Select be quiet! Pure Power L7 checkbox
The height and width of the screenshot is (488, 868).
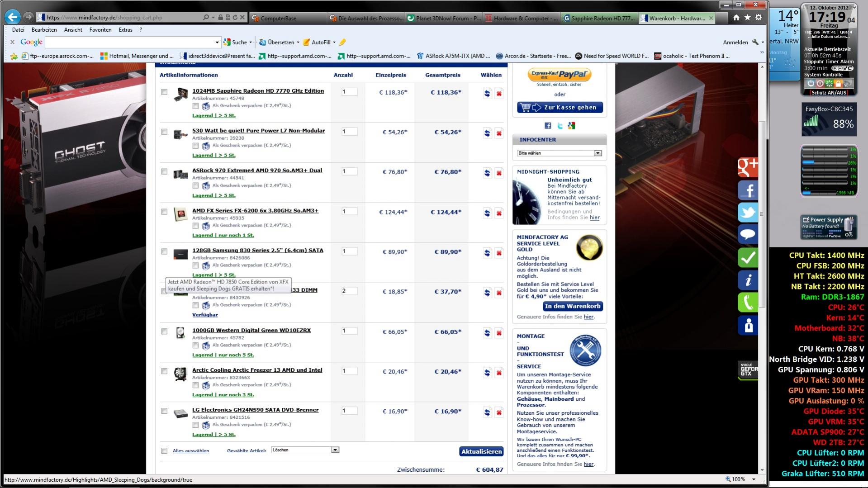[164, 132]
